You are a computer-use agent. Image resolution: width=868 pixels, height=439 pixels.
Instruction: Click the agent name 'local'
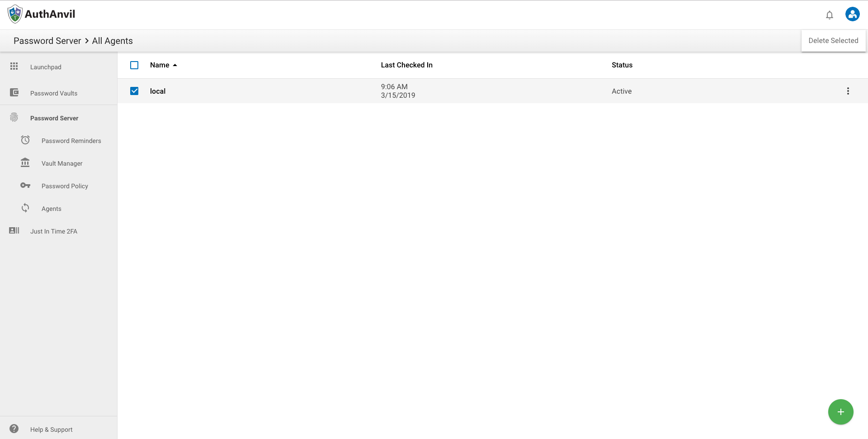158,91
